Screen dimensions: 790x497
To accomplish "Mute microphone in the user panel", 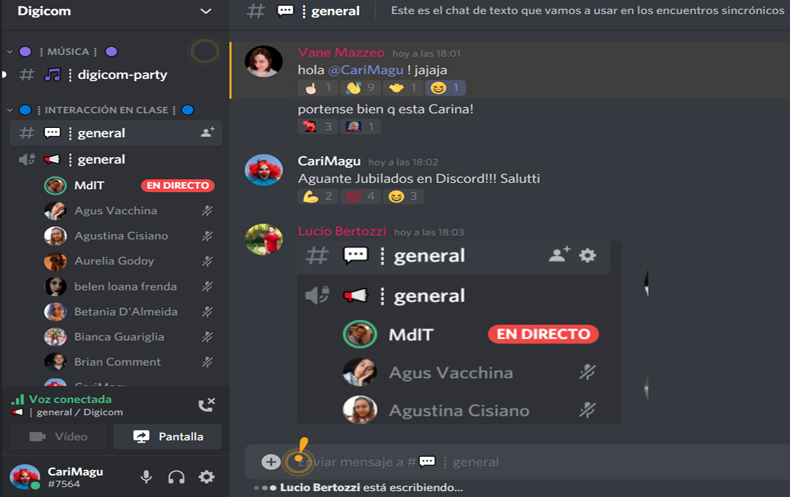I will 146,477.
